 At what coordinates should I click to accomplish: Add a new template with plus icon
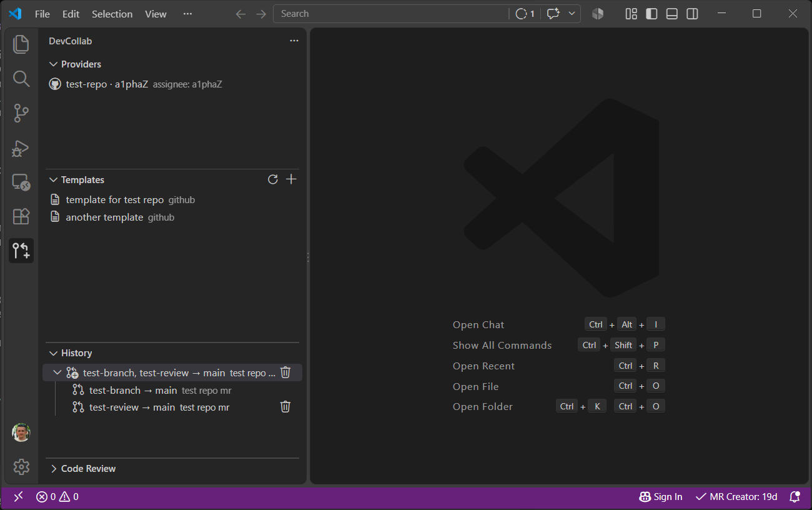[291, 179]
